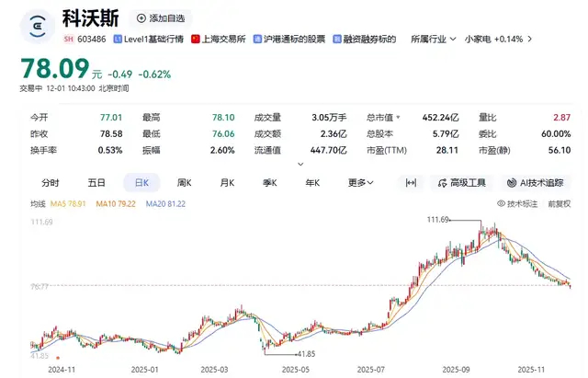
Task: Select the 月K chart tab
Action: 226,183
